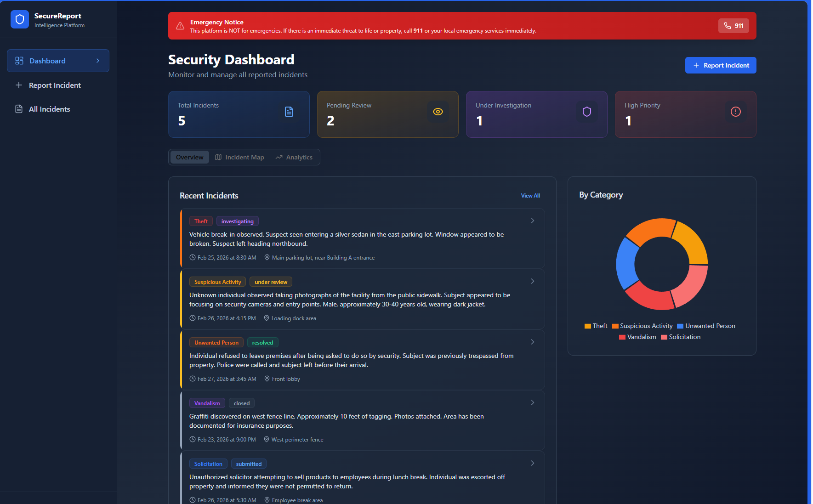Open All Incidents in the sidebar

[58, 109]
